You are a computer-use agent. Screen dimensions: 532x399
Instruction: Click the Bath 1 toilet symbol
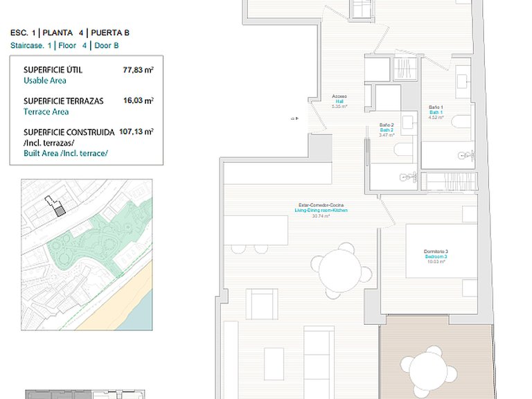(x=461, y=123)
